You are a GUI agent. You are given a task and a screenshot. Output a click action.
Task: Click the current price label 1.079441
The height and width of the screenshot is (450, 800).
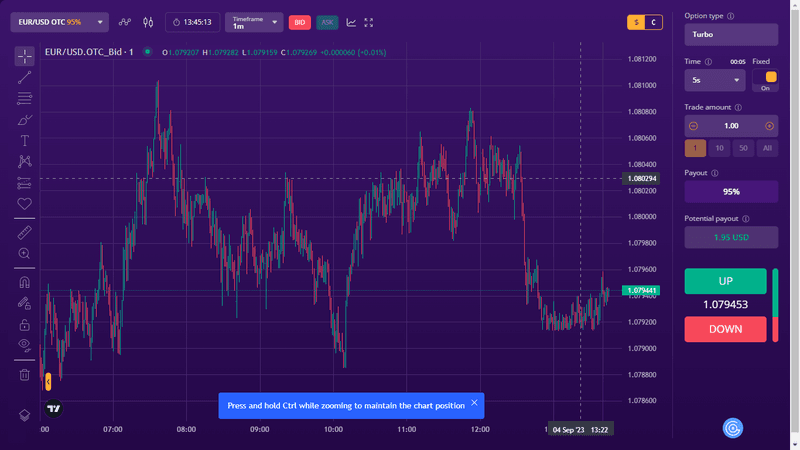tap(641, 290)
